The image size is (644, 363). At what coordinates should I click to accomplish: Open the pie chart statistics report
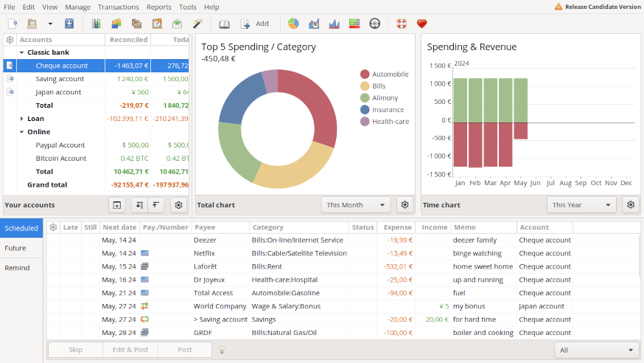point(293,24)
